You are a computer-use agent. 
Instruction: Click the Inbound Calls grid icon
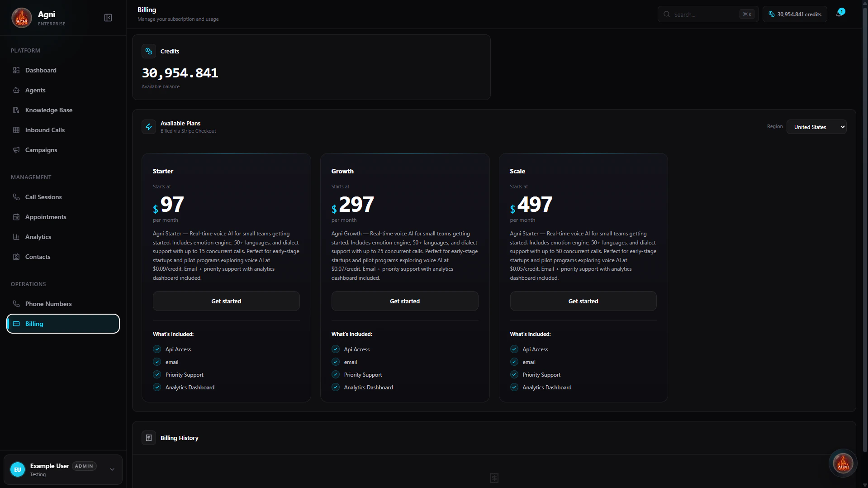16,130
